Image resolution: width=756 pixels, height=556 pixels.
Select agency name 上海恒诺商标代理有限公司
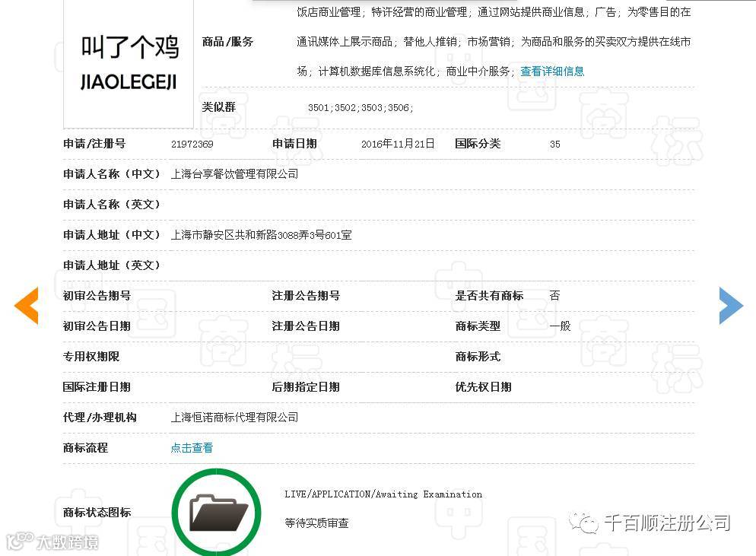[234, 417]
